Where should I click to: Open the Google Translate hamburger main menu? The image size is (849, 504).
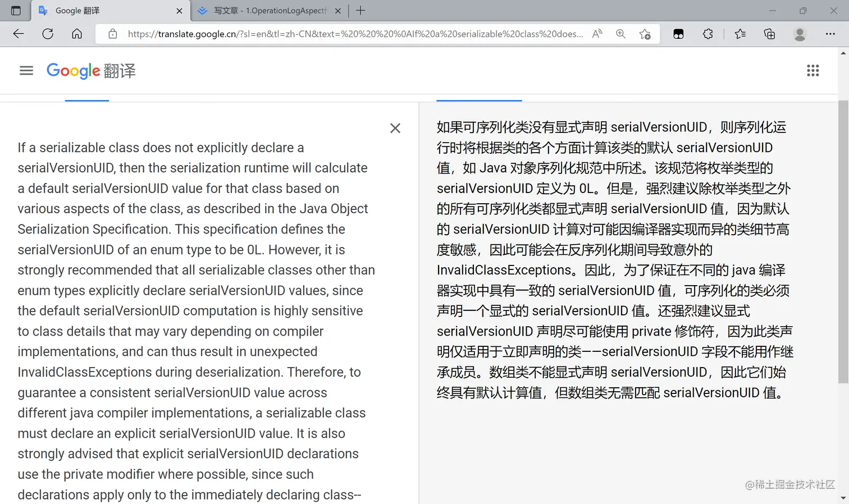click(x=26, y=71)
